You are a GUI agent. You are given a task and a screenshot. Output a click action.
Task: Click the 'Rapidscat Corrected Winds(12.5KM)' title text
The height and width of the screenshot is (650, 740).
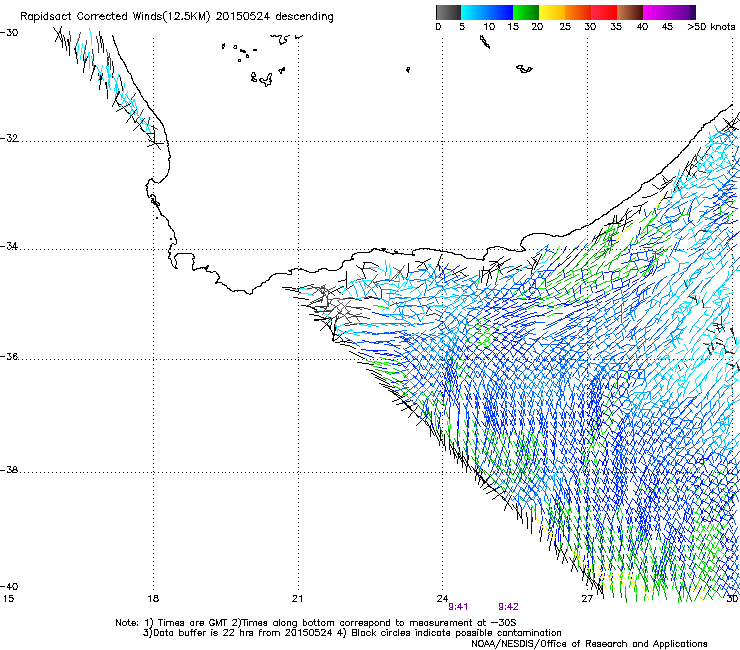115,17
